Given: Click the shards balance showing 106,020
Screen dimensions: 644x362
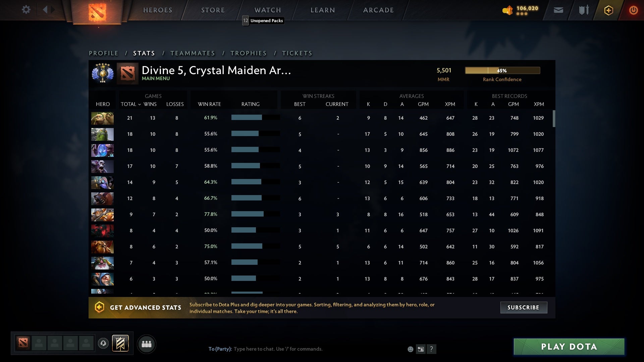Looking at the screenshot, I should 522,10.
